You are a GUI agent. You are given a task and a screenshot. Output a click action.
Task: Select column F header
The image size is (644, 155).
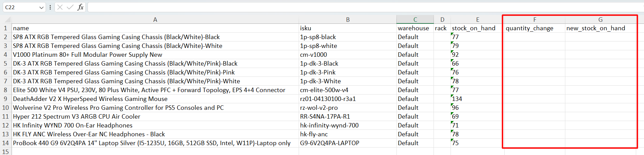pyautogui.click(x=535, y=20)
